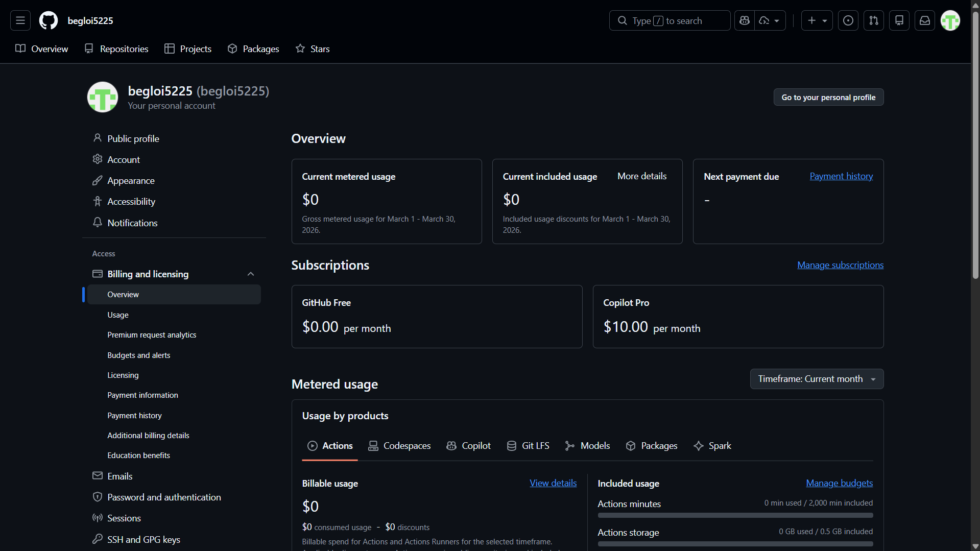980x551 pixels.
Task: Open the create new plus dropdown
Action: 817,20
